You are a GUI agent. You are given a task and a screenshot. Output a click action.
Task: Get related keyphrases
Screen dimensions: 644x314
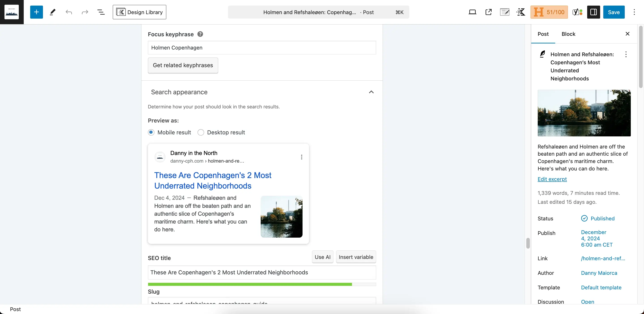[183, 65]
